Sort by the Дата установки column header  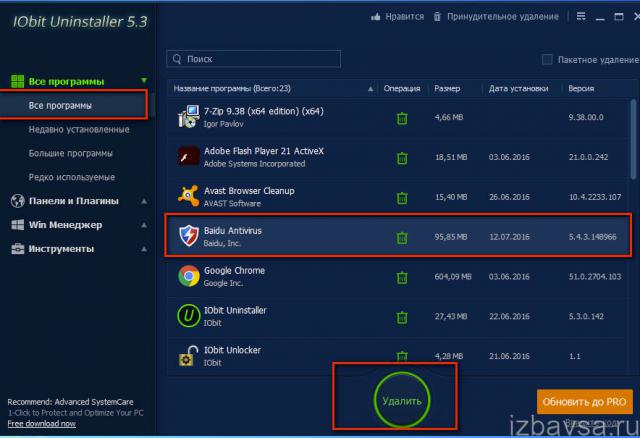pyautogui.click(x=518, y=89)
